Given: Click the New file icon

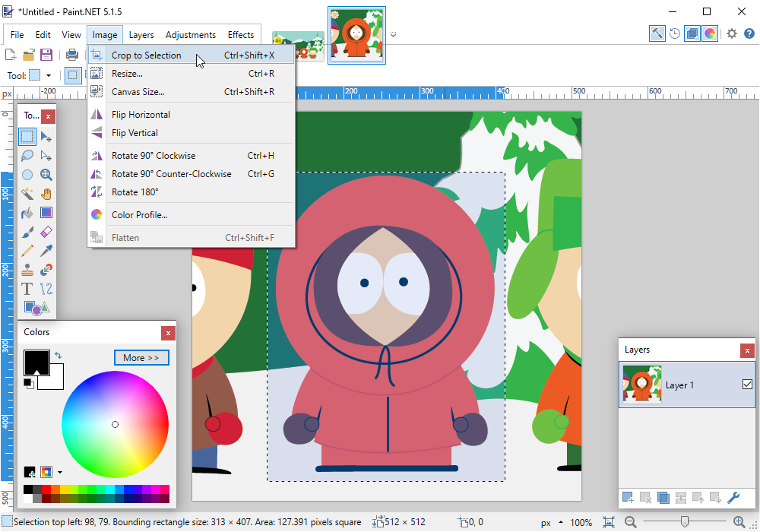Looking at the screenshot, I should (x=10, y=54).
